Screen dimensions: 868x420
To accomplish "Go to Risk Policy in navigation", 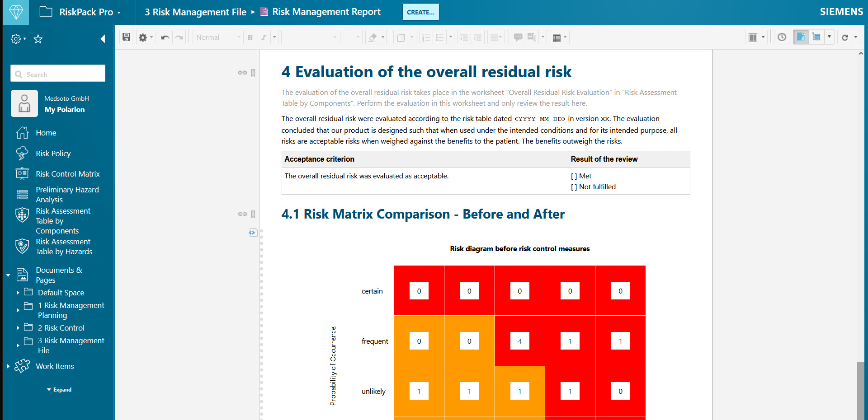I will point(53,154).
